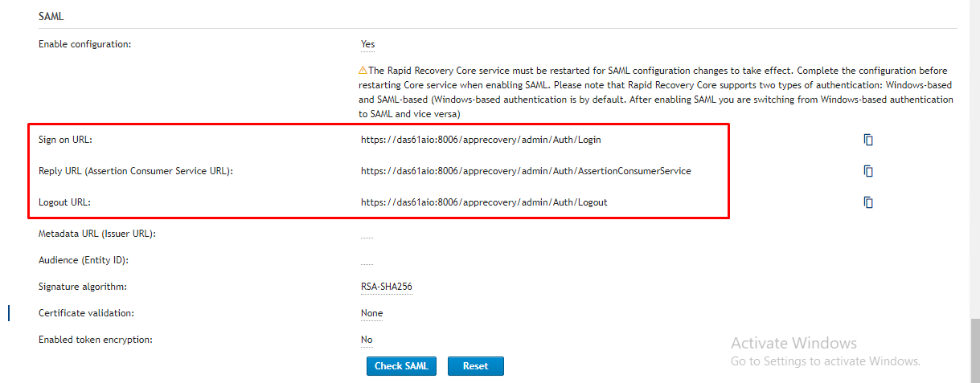
Task: Click the 'Enable configuration:' label
Action: [x=84, y=44]
